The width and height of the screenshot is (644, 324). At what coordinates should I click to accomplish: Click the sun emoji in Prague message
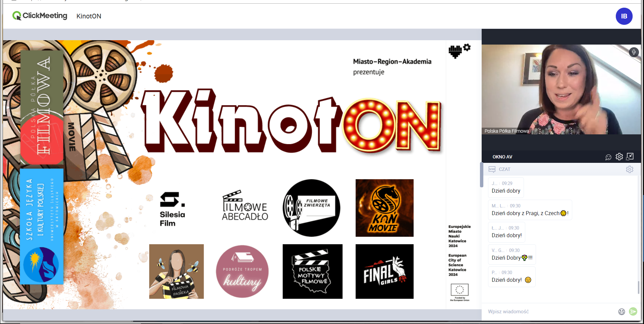(x=563, y=213)
